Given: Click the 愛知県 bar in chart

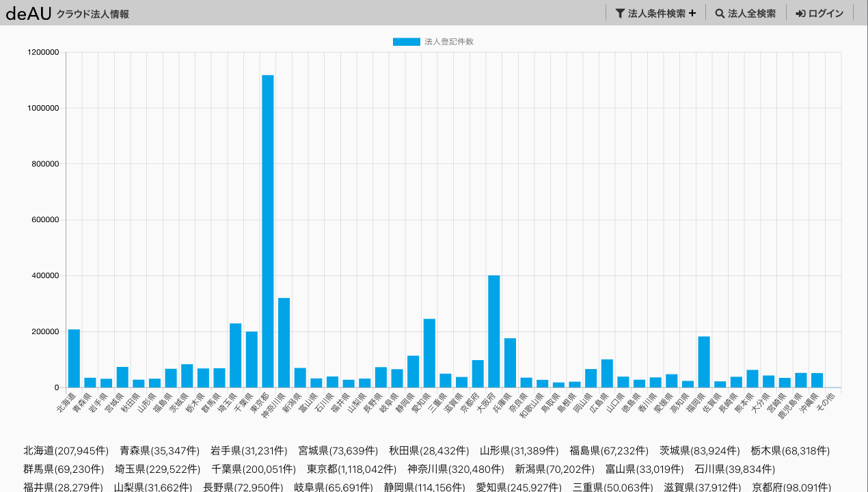Looking at the screenshot, I should coord(429,353).
